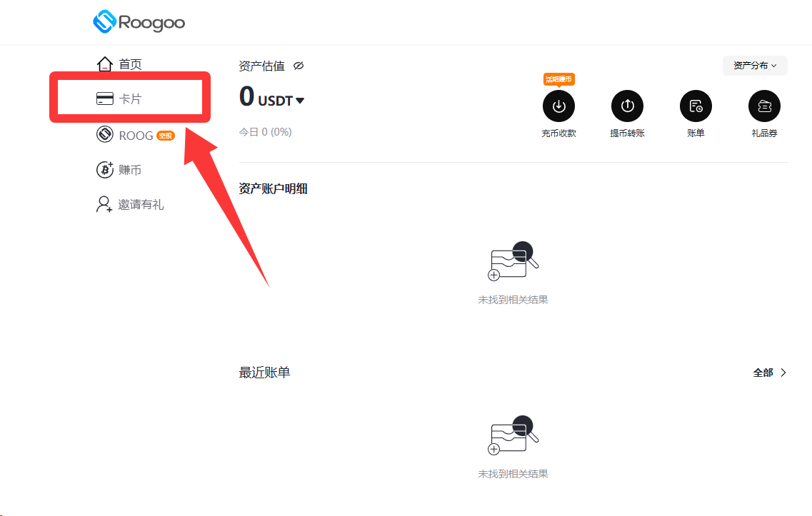
Task: Click the empty-state icon under 资产账户明细
Action: pyautogui.click(x=513, y=261)
